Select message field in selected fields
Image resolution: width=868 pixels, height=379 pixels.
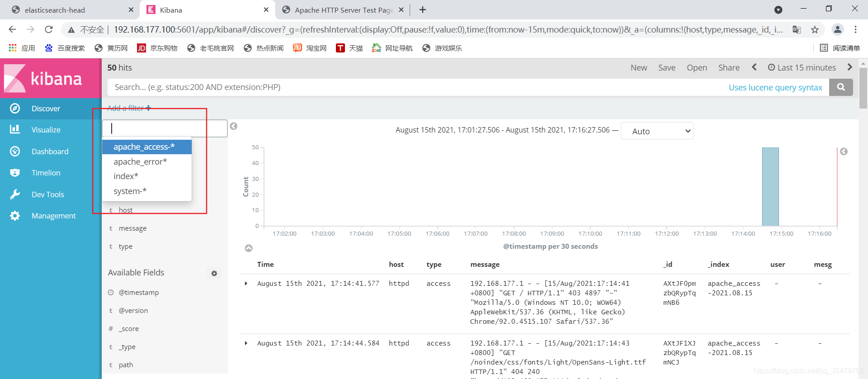click(132, 228)
